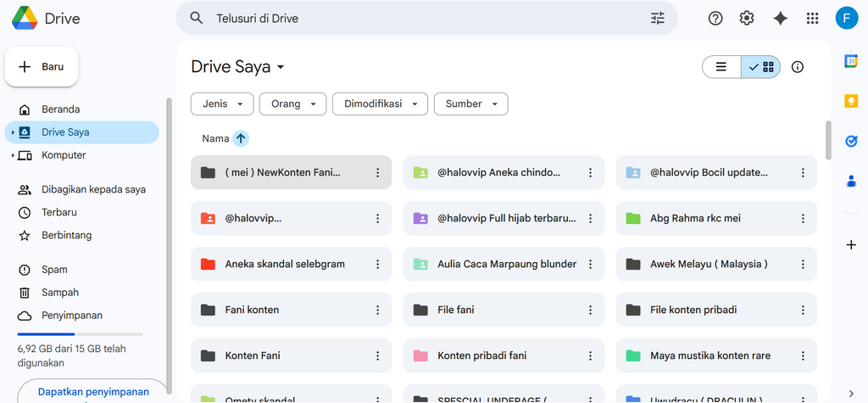The image size is (868, 403).
Task: Open Dibagikan kepada saya section
Action: point(93,189)
